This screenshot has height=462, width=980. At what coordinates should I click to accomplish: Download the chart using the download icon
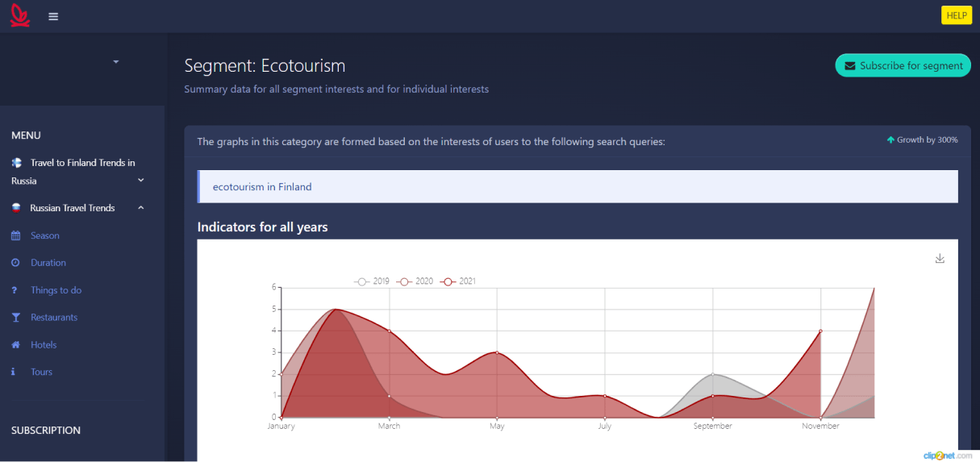tap(940, 259)
